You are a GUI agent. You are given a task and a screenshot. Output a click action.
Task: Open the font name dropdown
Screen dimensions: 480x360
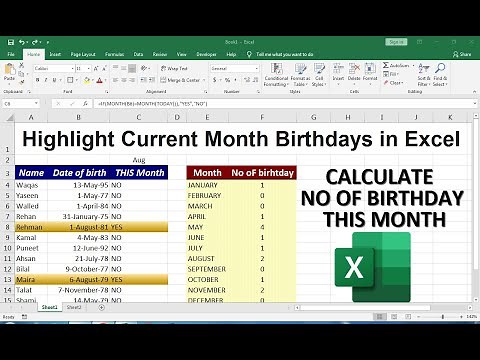click(x=72, y=68)
